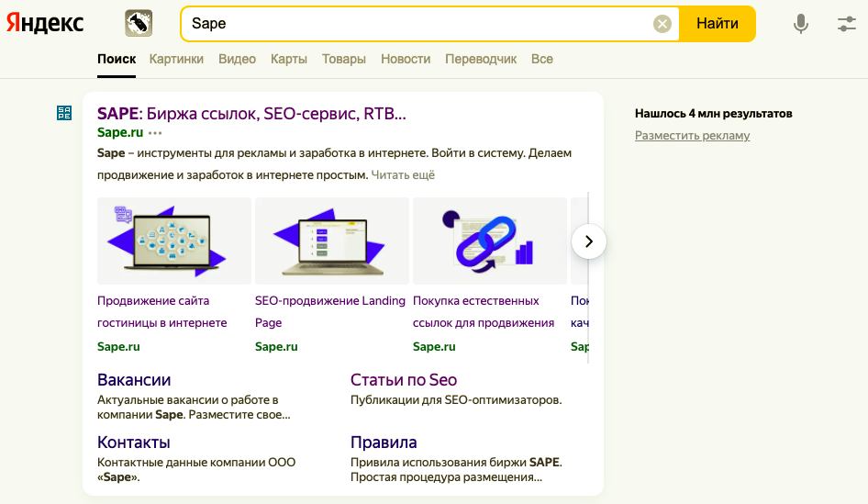Click the Яндекс logo

pyautogui.click(x=45, y=23)
